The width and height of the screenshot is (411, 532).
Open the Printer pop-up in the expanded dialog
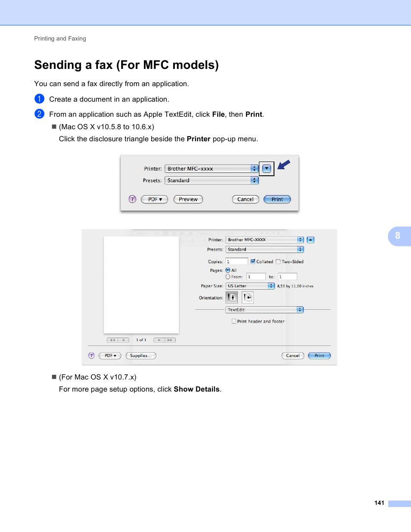265,240
